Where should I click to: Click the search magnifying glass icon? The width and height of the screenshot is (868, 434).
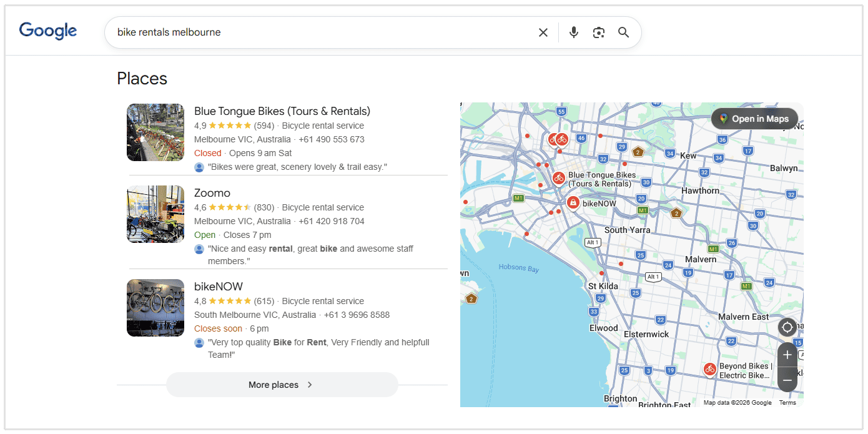[x=623, y=32]
